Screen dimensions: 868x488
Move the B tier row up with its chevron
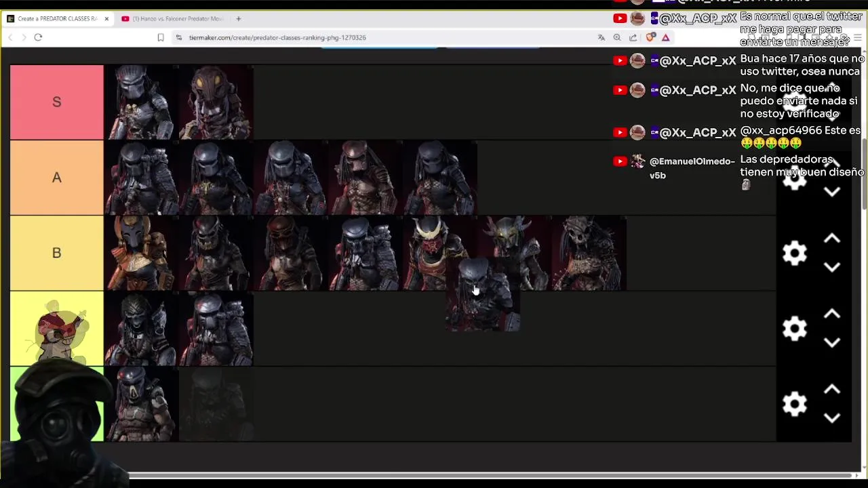[x=832, y=239]
